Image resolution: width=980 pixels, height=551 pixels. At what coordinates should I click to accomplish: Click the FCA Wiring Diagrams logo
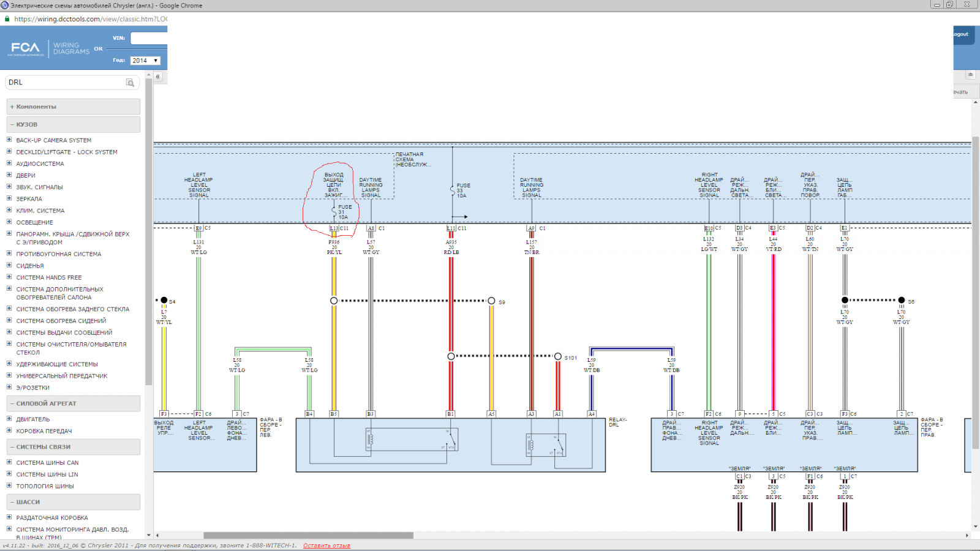(x=49, y=48)
